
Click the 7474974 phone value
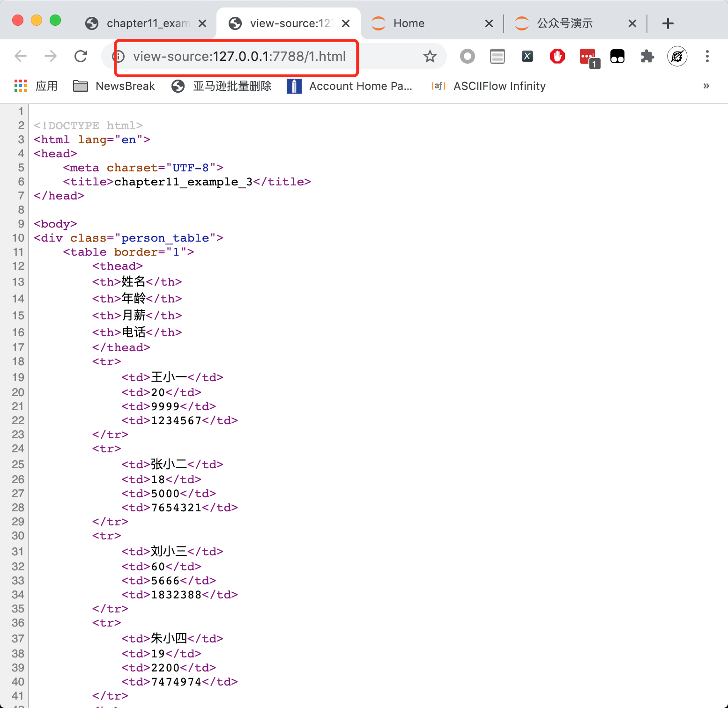coord(176,682)
